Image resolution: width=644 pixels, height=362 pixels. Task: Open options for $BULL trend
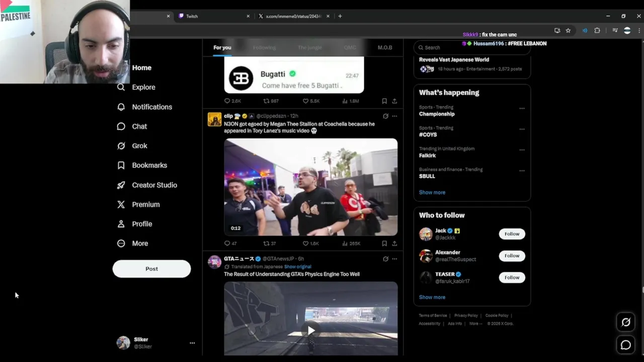click(522, 170)
